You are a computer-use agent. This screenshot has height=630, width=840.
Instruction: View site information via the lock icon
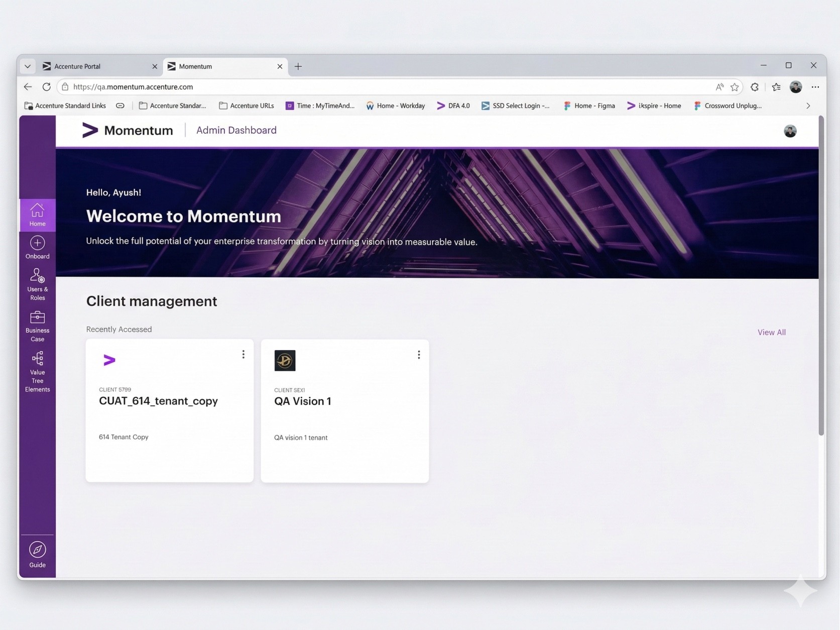pos(65,87)
